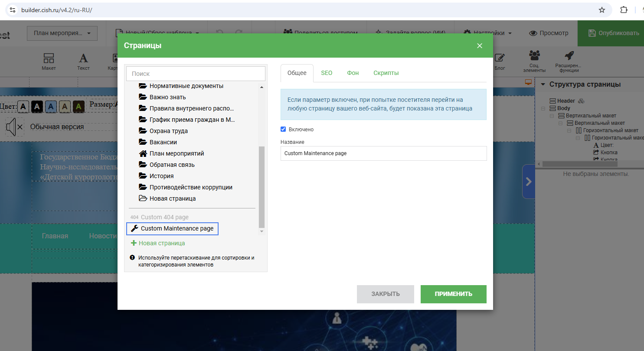Screen dimensions: 644x351
Task: Open the План мероприятий page dropdown
Action: coord(62,33)
